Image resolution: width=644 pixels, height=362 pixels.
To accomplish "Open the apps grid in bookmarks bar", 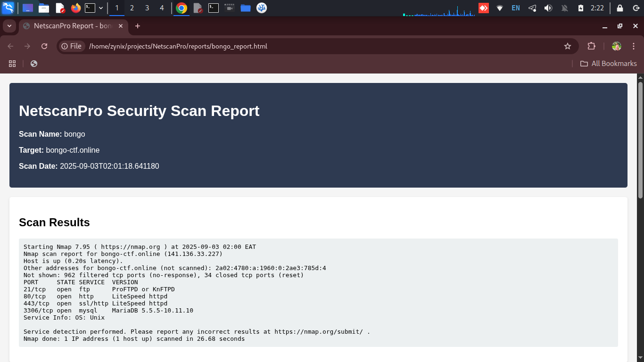I will [x=12, y=64].
